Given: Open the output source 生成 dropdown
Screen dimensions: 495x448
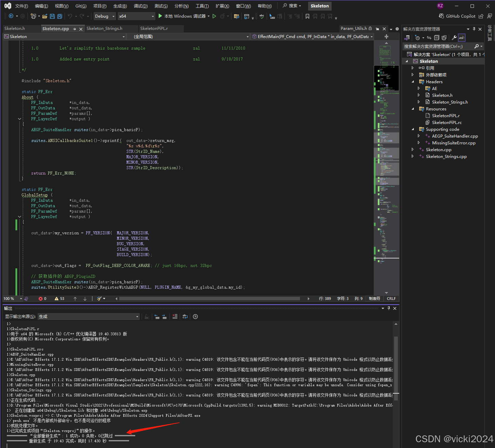Looking at the screenshot, I should 89,317.
